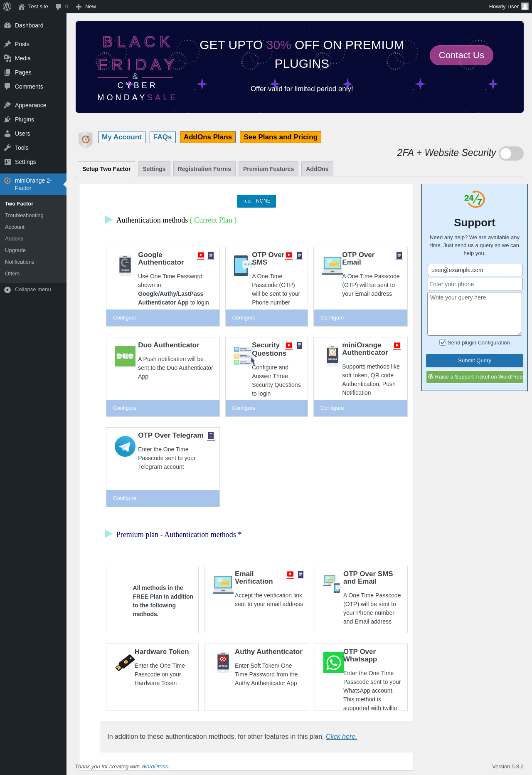532x775 pixels.
Task: Click the Test - NONE button
Action: [x=256, y=201]
